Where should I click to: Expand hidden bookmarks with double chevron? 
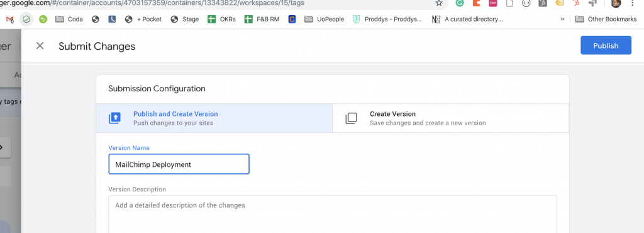coord(562,20)
